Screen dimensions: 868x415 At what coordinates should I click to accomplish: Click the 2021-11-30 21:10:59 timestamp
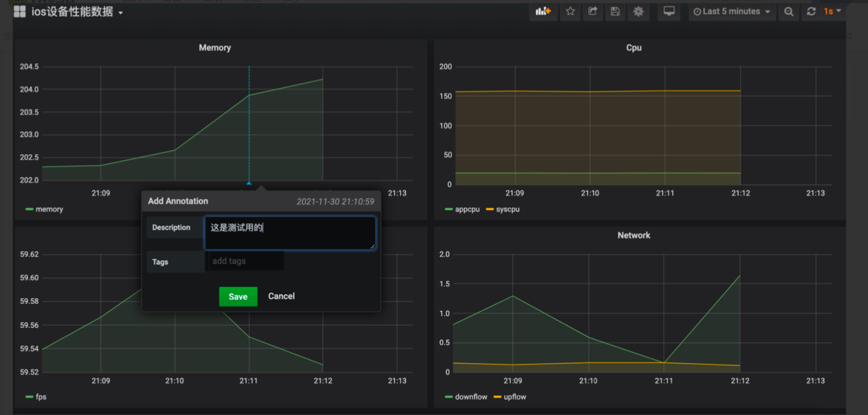point(335,201)
